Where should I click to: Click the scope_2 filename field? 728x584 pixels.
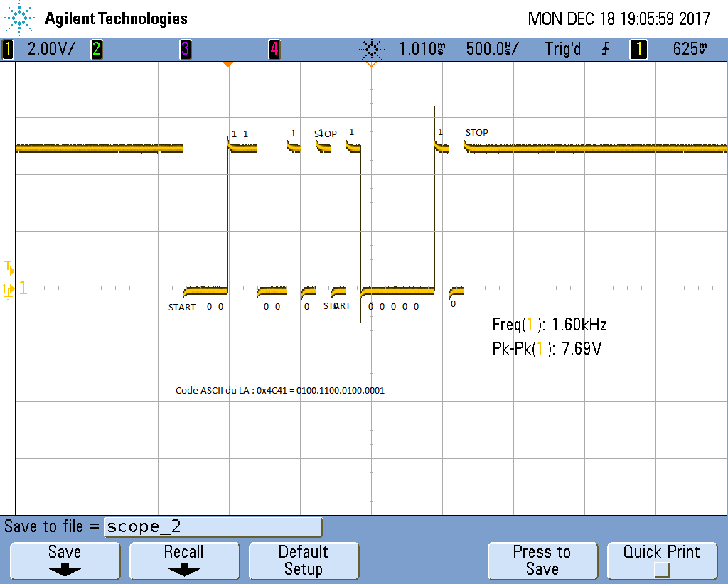pos(213,527)
